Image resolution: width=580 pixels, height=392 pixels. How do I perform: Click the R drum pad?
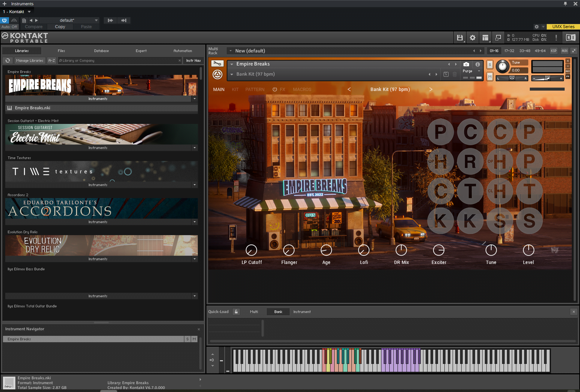470,161
